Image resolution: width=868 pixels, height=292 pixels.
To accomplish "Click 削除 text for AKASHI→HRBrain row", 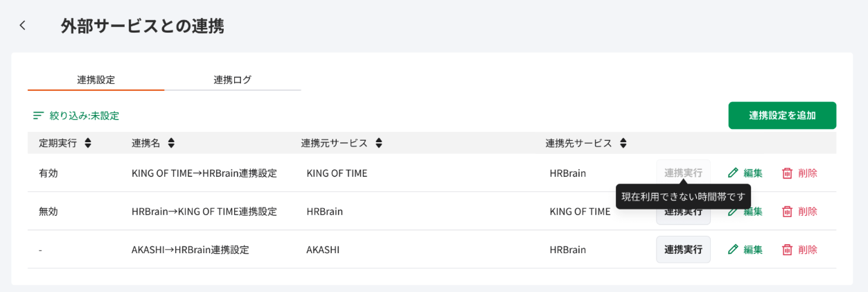I will tap(808, 250).
